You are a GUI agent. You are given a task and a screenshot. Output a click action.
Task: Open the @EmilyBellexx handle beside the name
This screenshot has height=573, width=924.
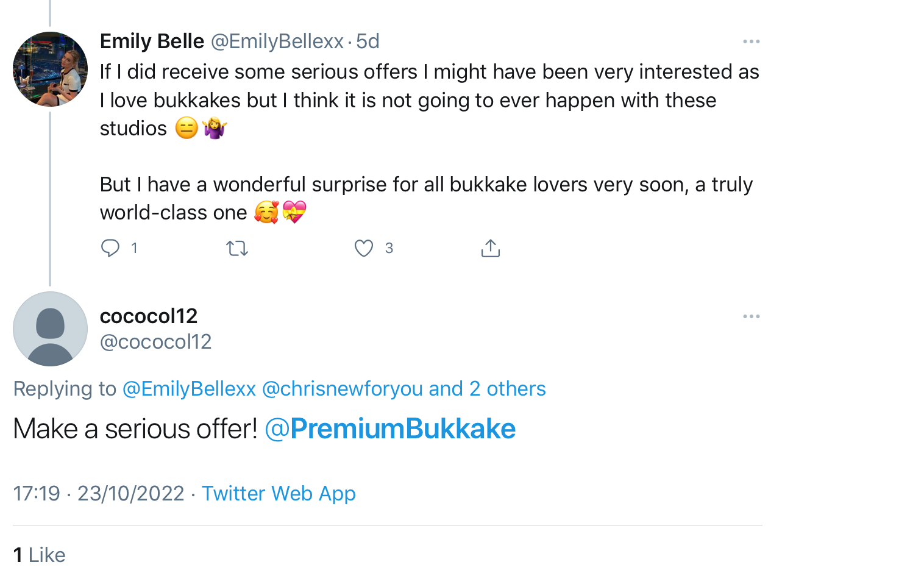point(277,41)
